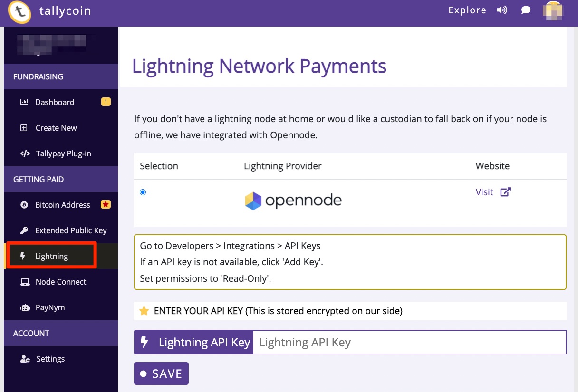Click the Bitcoin coin icon in sidebar
The image size is (578, 392).
(24, 205)
